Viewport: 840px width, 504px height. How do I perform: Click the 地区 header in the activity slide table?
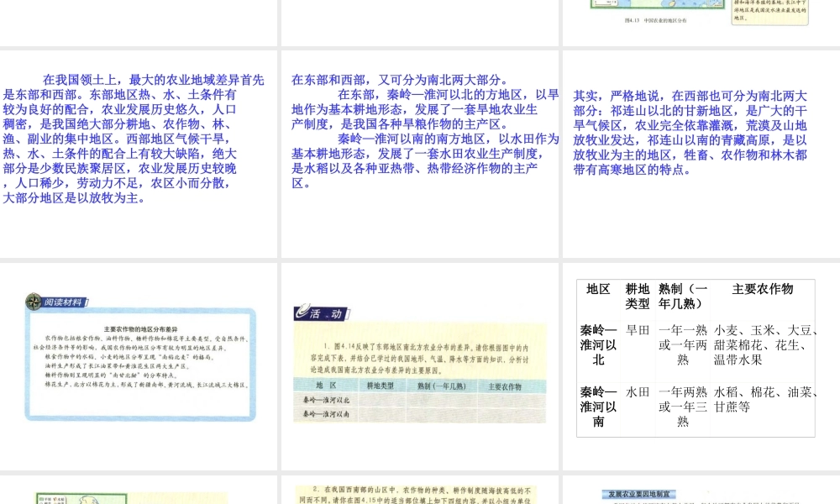tap(326, 386)
